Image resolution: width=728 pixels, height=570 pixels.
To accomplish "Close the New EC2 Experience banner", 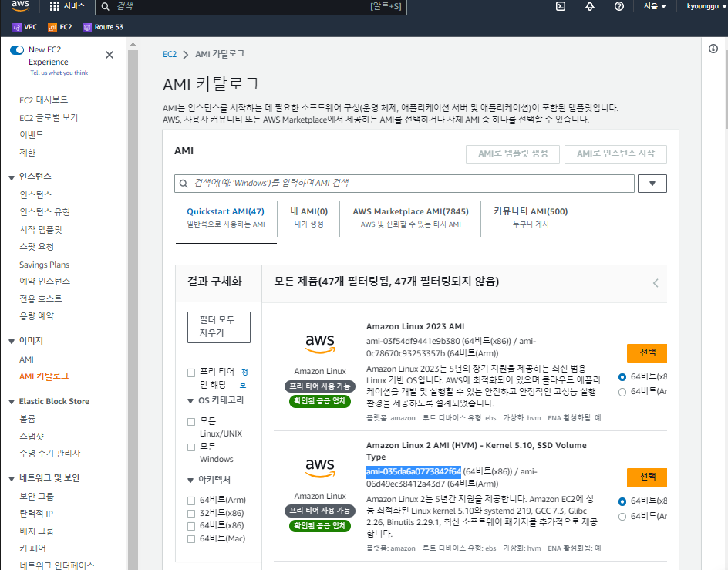I will [x=110, y=55].
